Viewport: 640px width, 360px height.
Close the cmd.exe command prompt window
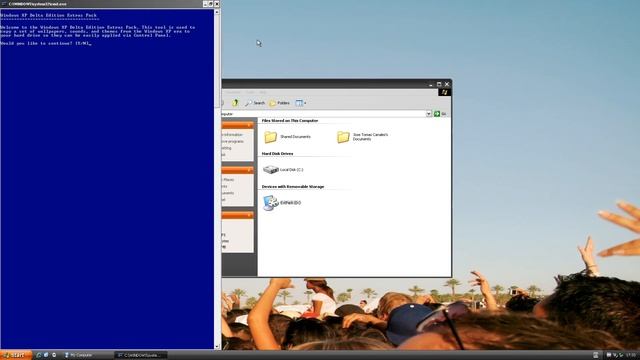[x=217, y=4]
